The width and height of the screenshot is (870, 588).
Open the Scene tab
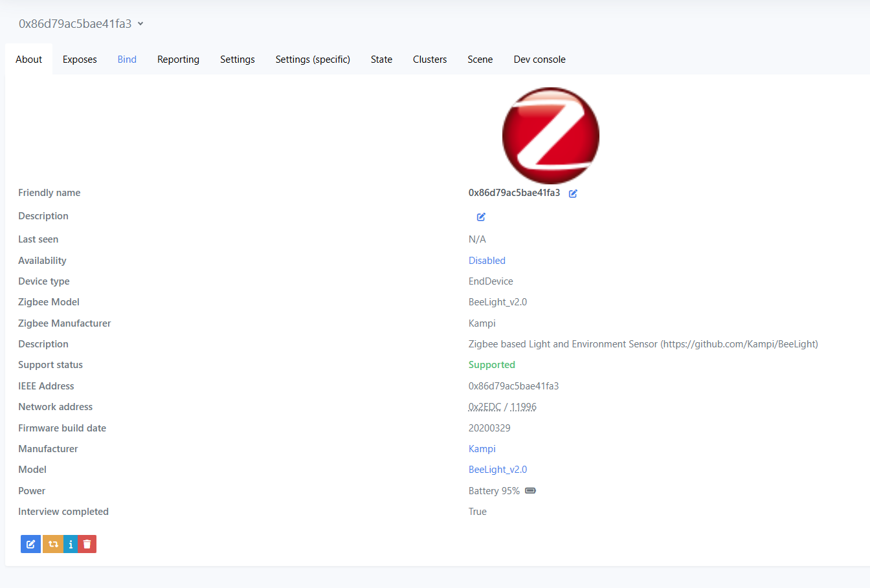coord(480,60)
